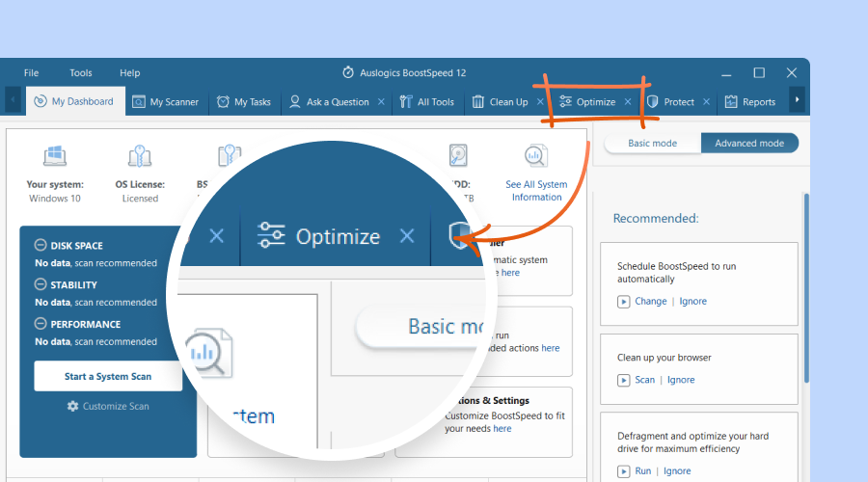The image size is (868, 482).
Task: Click play icon beside defragment Run
Action: (x=624, y=471)
